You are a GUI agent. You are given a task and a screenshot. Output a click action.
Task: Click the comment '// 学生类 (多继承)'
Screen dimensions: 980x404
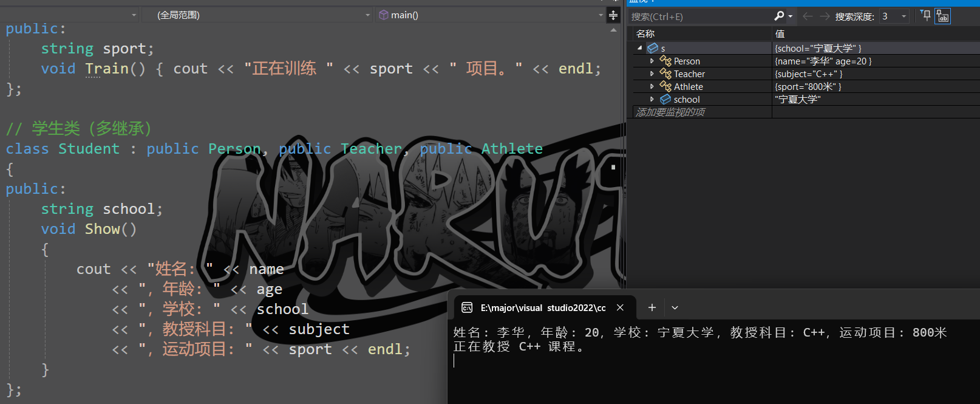click(79, 129)
